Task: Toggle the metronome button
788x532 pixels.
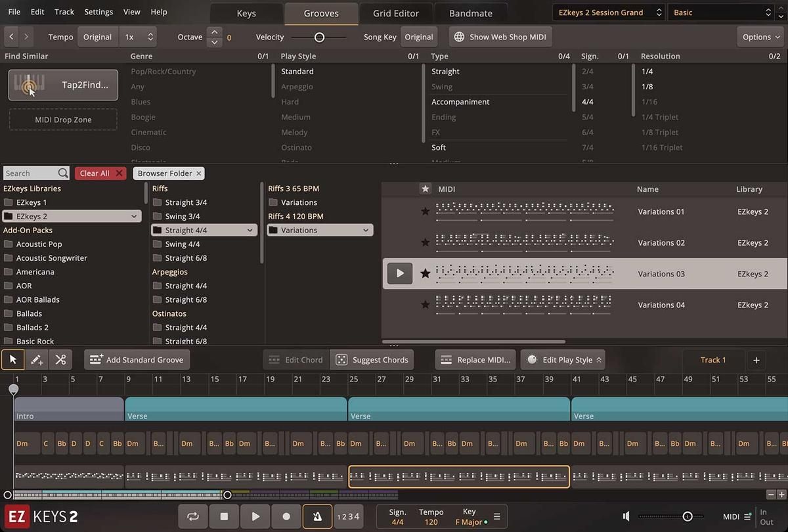Action: 317,516
